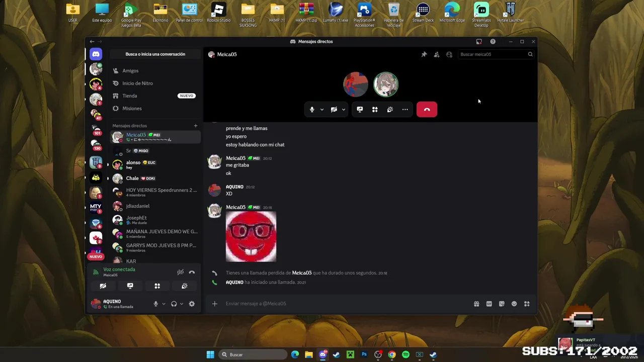Viewport: 644px width, 362px height.
Task: Pin messages icon in chat header
Action: click(x=424, y=54)
